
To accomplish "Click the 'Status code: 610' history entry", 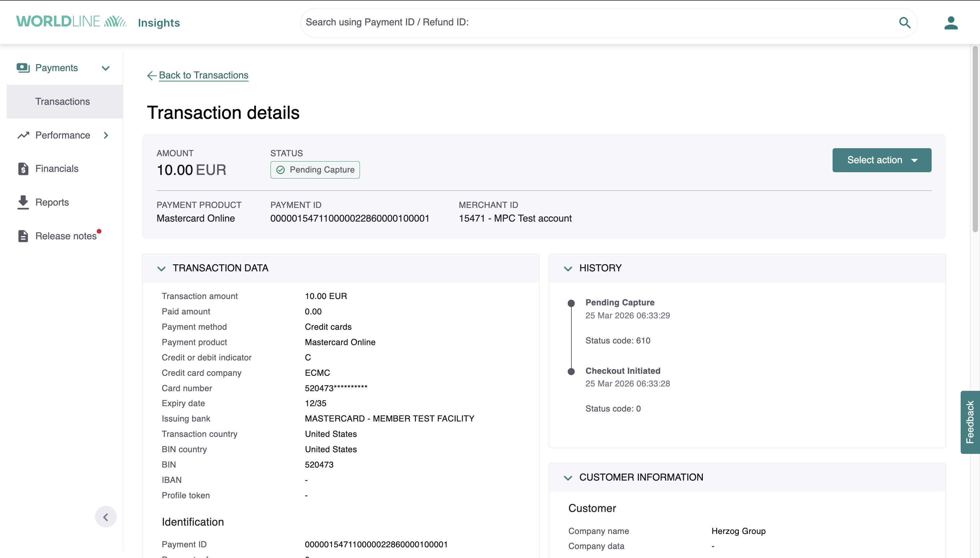I will [x=618, y=341].
